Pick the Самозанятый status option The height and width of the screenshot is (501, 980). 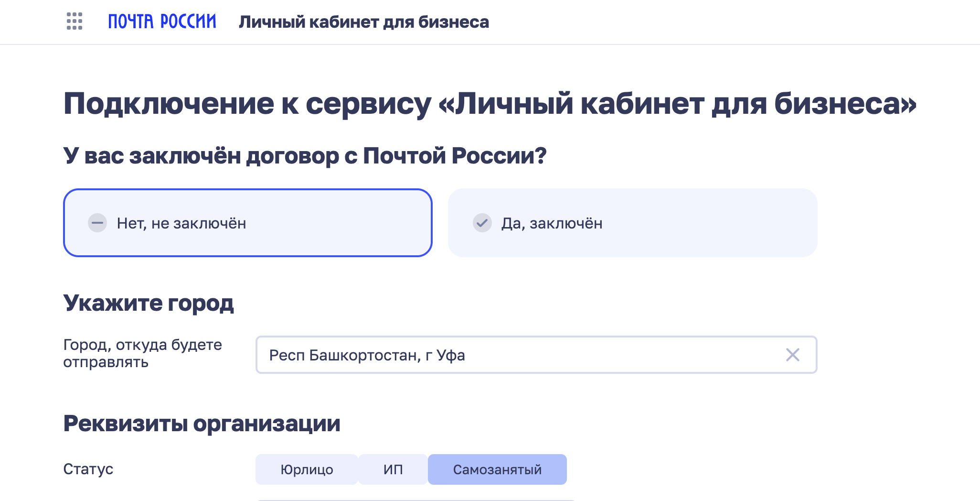pos(497,469)
